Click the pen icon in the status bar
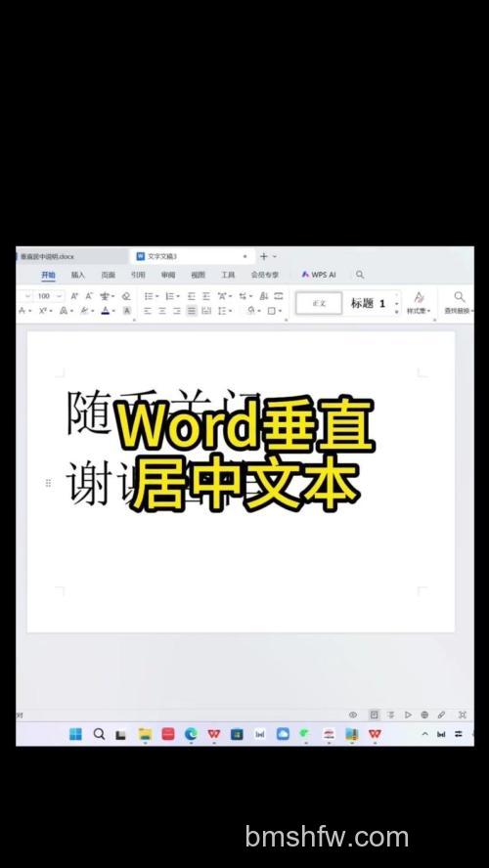The width and height of the screenshot is (489, 868). coord(441,715)
